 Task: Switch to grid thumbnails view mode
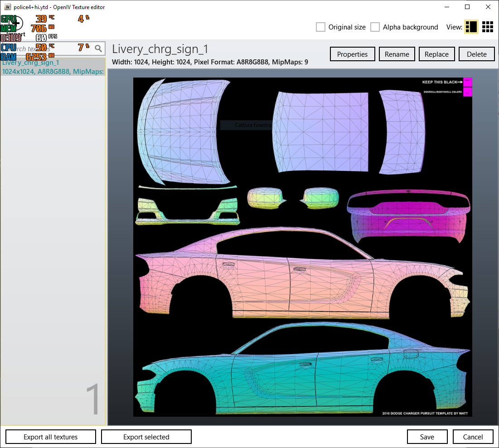tap(488, 27)
